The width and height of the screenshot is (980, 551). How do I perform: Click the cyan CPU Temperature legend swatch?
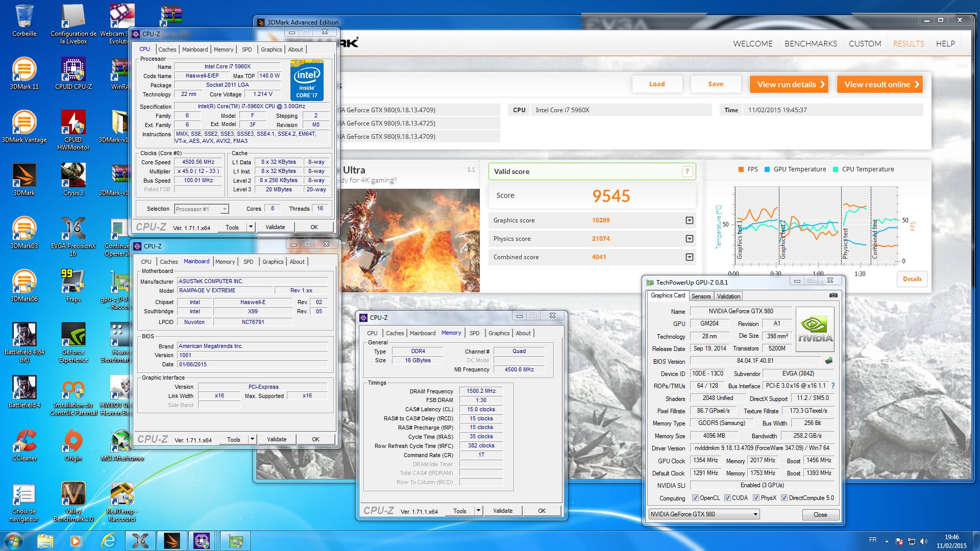pyautogui.click(x=836, y=169)
